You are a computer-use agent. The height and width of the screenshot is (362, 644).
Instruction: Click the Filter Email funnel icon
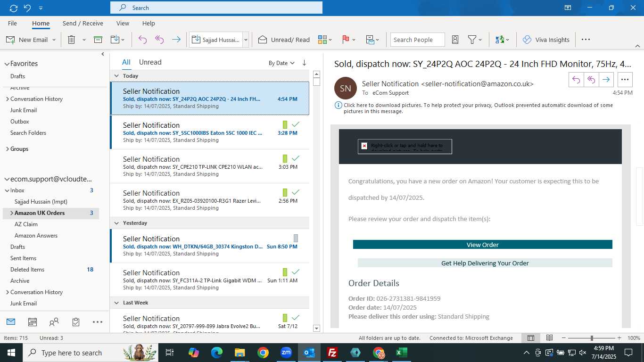471,40
